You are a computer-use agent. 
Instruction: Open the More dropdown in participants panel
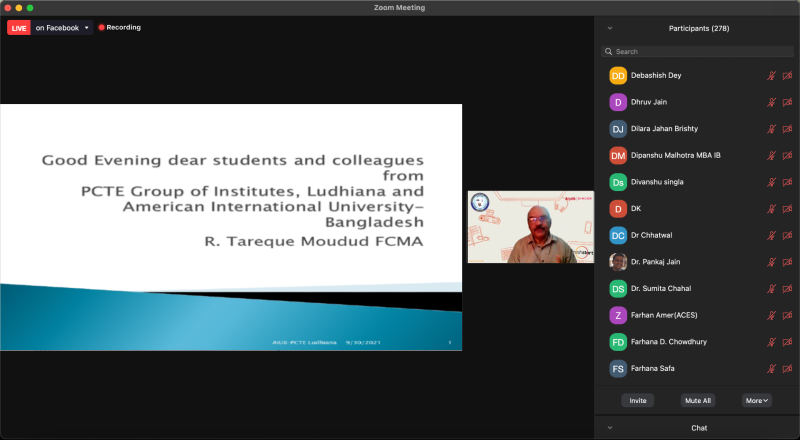(x=756, y=400)
